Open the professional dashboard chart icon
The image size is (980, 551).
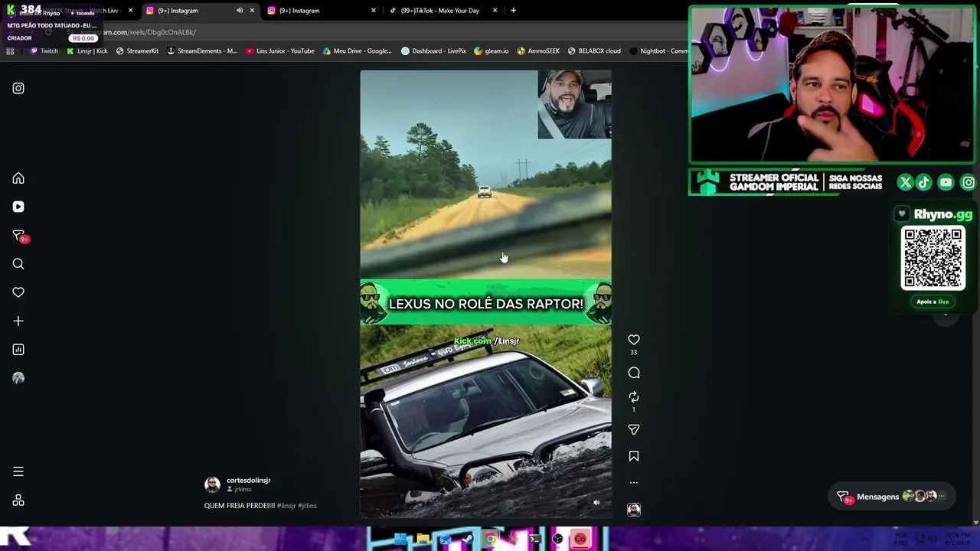[x=18, y=350]
